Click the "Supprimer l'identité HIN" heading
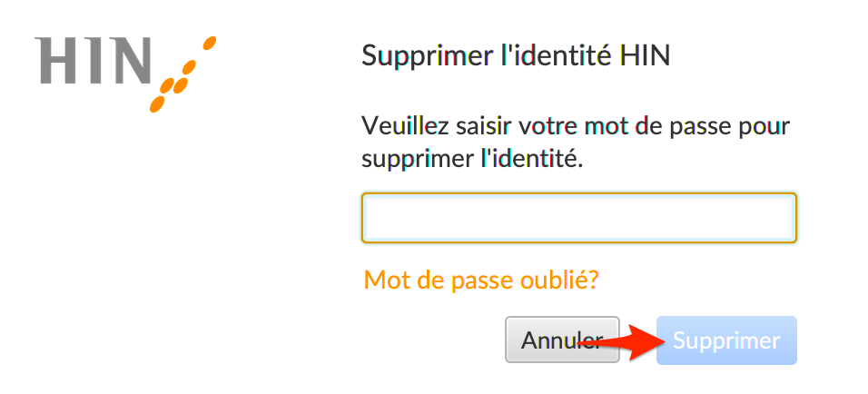This screenshot has height=394, width=868. pos(516,56)
